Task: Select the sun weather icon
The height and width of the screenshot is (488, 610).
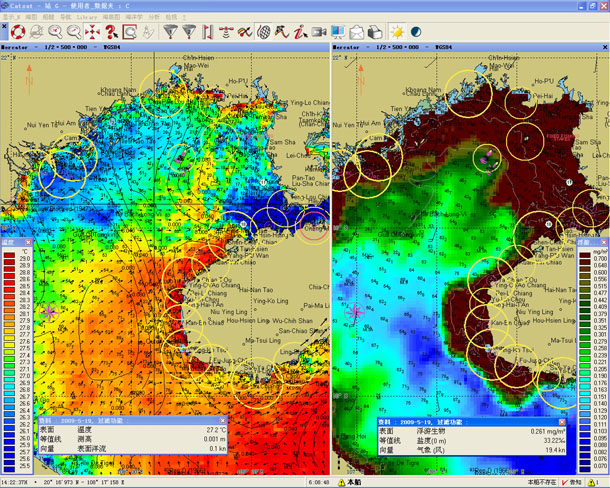Action: click(396, 32)
